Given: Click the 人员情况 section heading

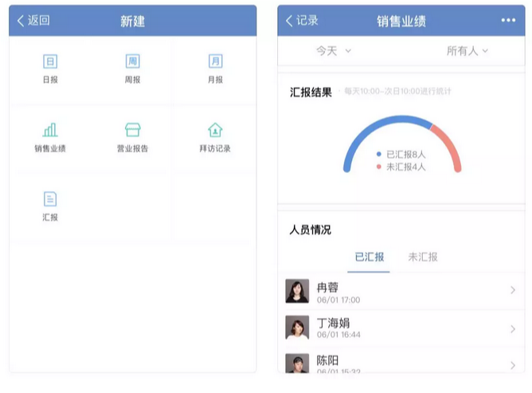Looking at the screenshot, I should [310, 230].
